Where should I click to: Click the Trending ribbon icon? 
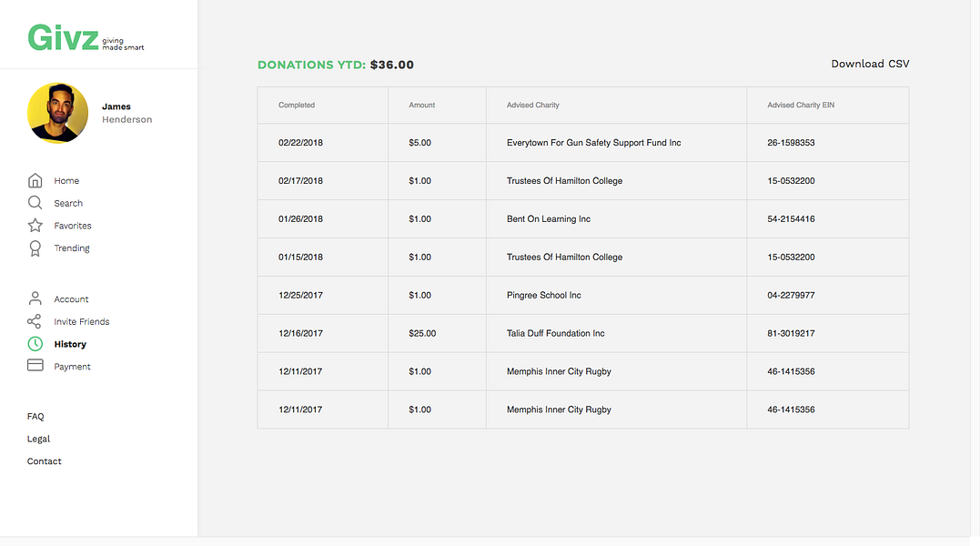tap(35, 248)
